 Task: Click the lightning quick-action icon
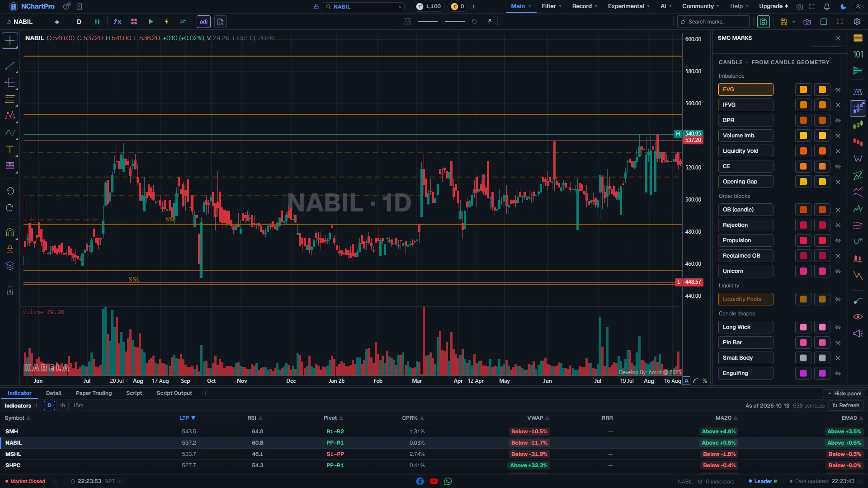click(166, 22)
